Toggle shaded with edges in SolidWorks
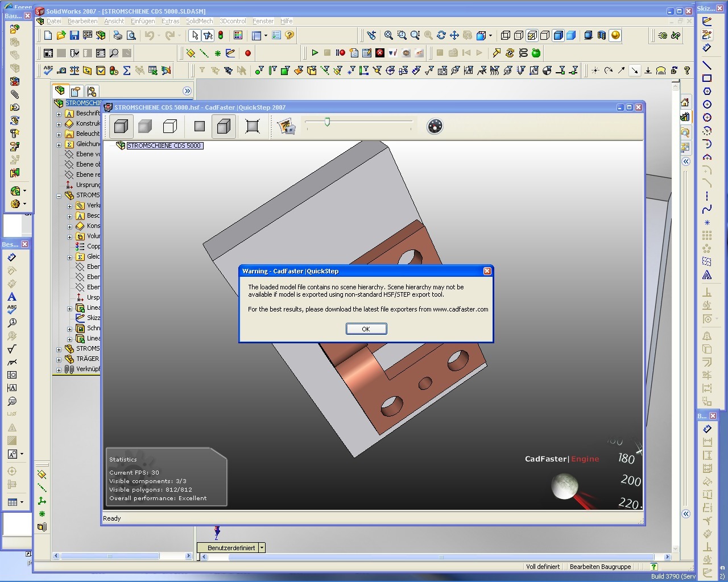 (x=558, y=35)
